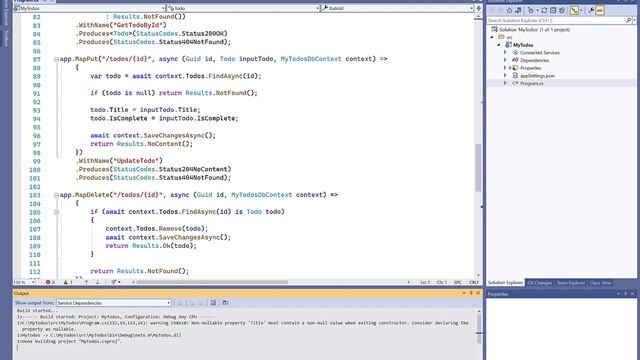The width and height of the screenshot is (640, 360).
Task: Click the CRLF line ending indicator
Action: click(x=473, y=282)
